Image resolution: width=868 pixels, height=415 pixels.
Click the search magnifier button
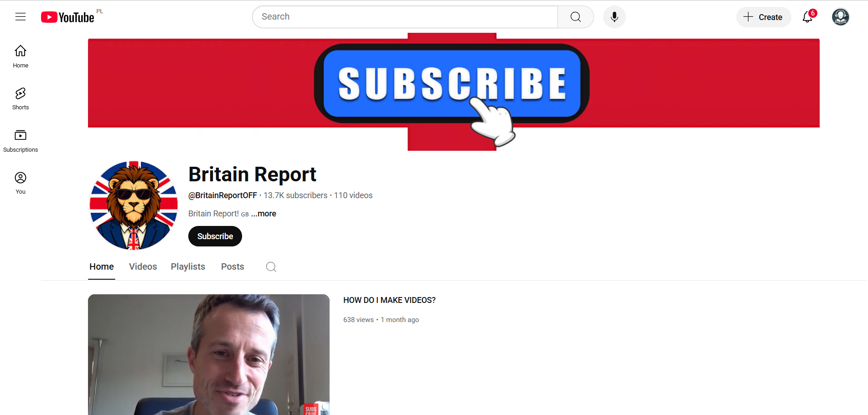pyautogui.click(x=576, y=17)
